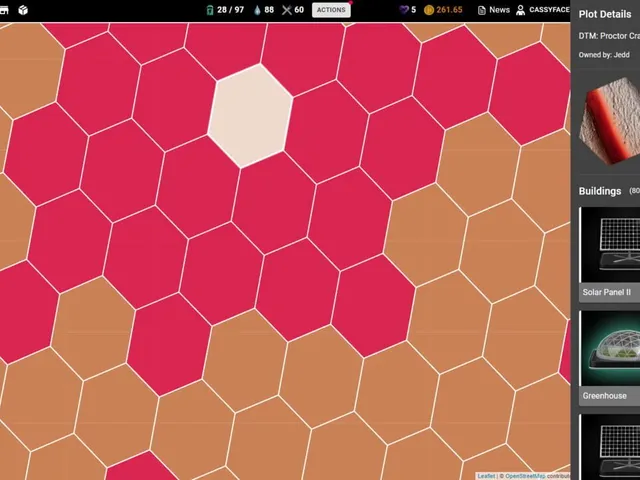Open the store icon in the top bar
This screenshot has height=480, width=640.
point(4,10)
